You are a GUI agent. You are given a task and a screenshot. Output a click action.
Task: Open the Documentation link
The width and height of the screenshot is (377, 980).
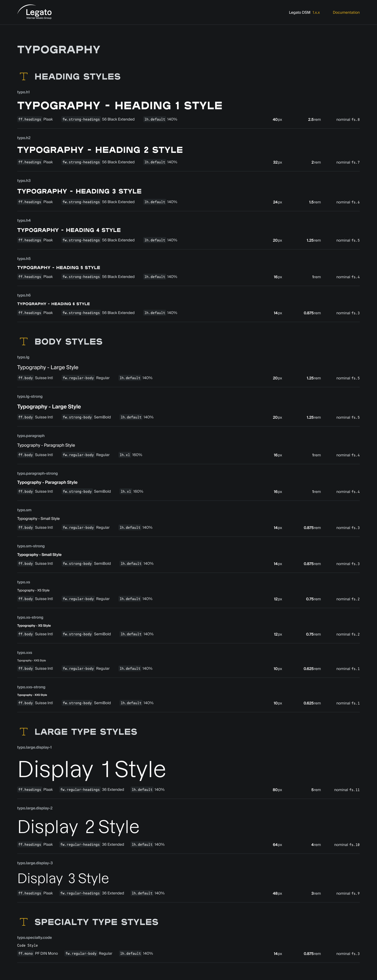pos(346,13)
